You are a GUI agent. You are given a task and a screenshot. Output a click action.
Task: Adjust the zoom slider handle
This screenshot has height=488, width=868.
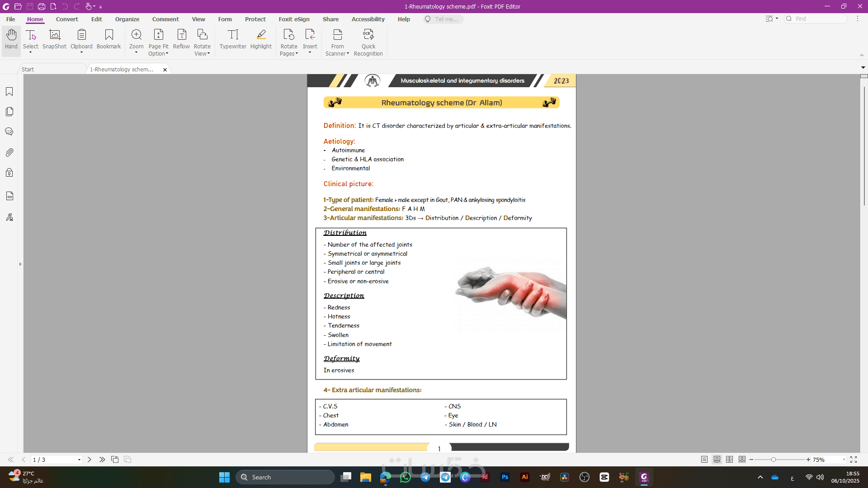774,460
